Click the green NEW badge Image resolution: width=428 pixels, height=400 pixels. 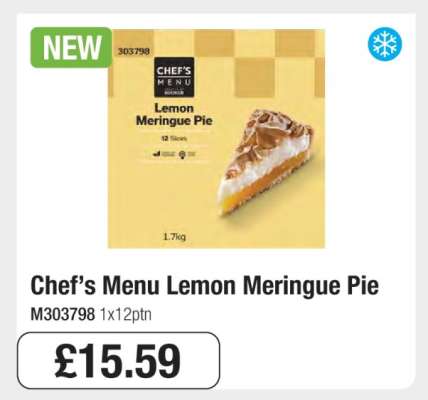click(x=71, y=47)
